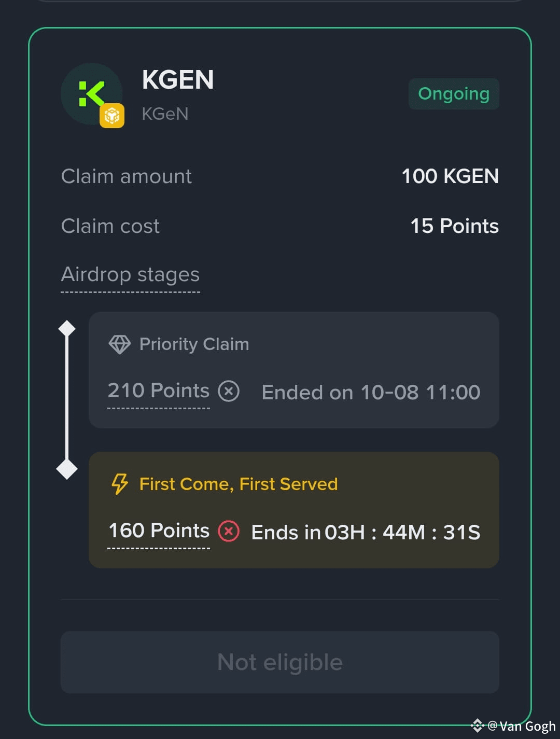The image size is (560, 739).
Task: Click the red X beside 160 Points
Action: 229,531
